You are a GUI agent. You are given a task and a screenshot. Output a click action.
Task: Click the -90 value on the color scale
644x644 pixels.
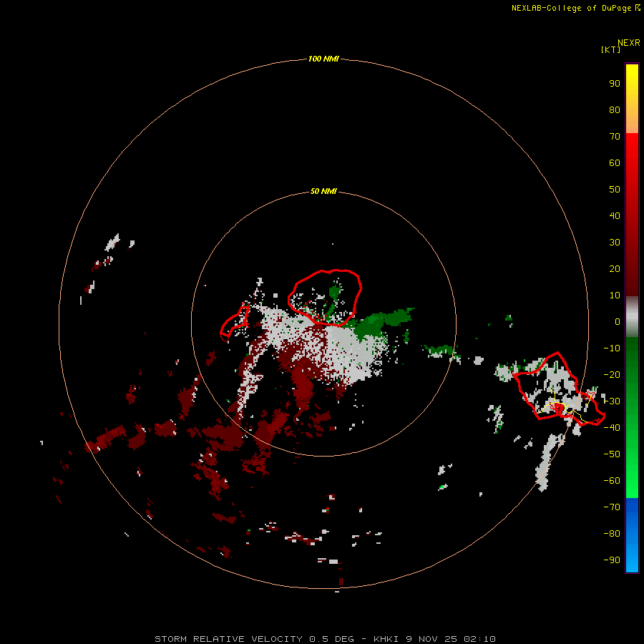pos(612,560)
